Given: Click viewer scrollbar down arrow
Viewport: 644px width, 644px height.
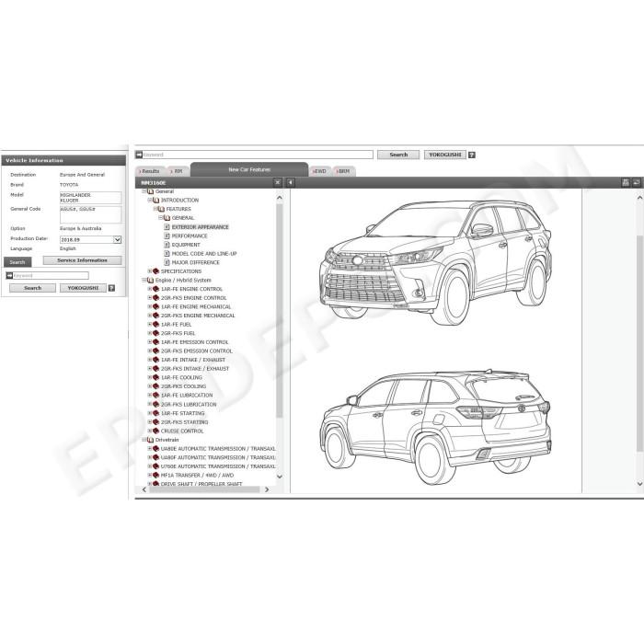Looking at the screenshot, I should [640, 484].
